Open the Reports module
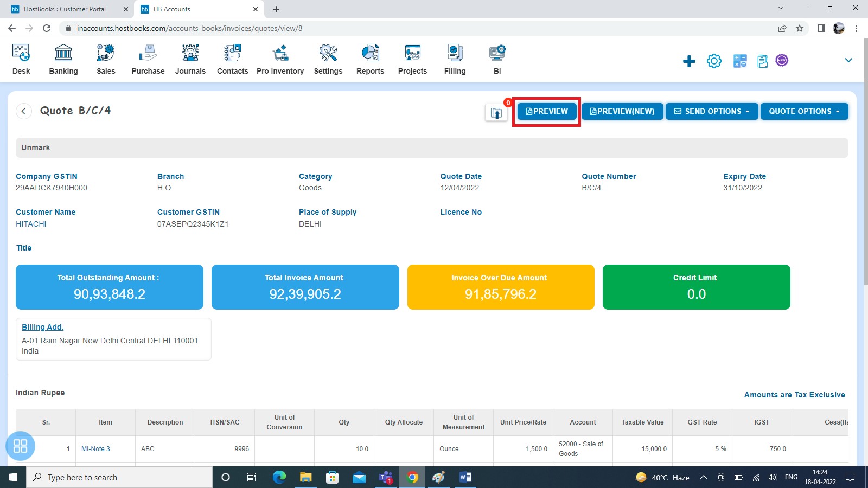Screen dimensions: 868x488 pos(371,60)
